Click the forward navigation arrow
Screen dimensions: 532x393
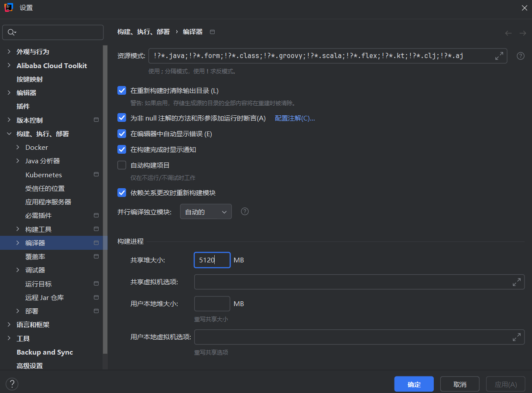(x=523, y=33)
